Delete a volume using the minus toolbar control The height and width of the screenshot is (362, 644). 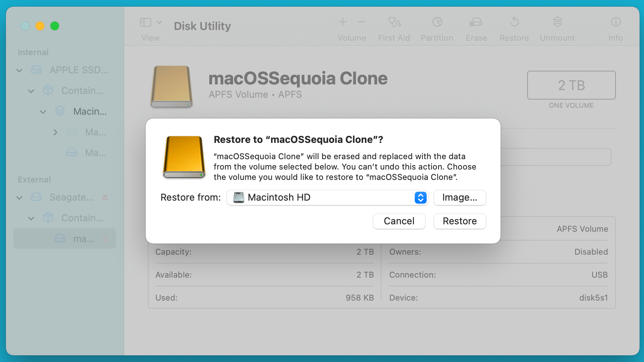click(361, 22)
